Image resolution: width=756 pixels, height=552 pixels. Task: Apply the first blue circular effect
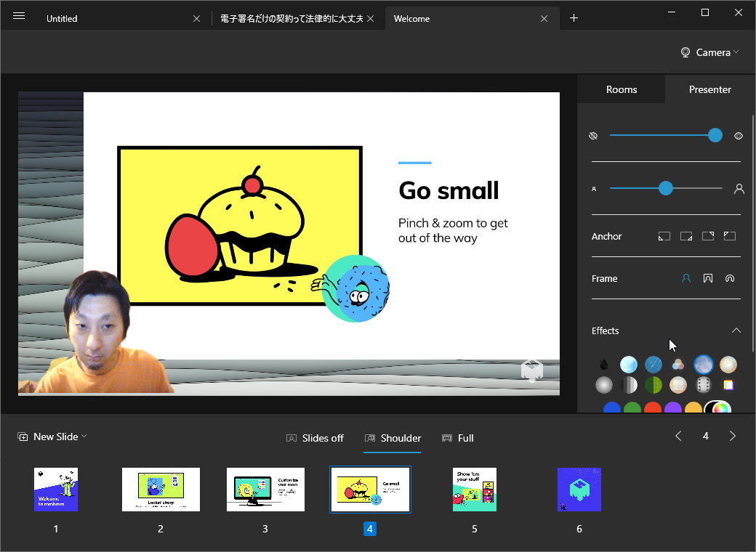coord(629,364)
